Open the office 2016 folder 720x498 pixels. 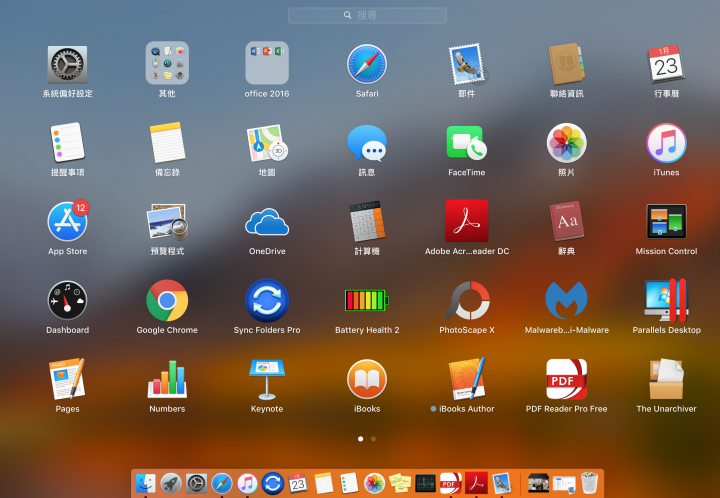click(x=267, y=63)
